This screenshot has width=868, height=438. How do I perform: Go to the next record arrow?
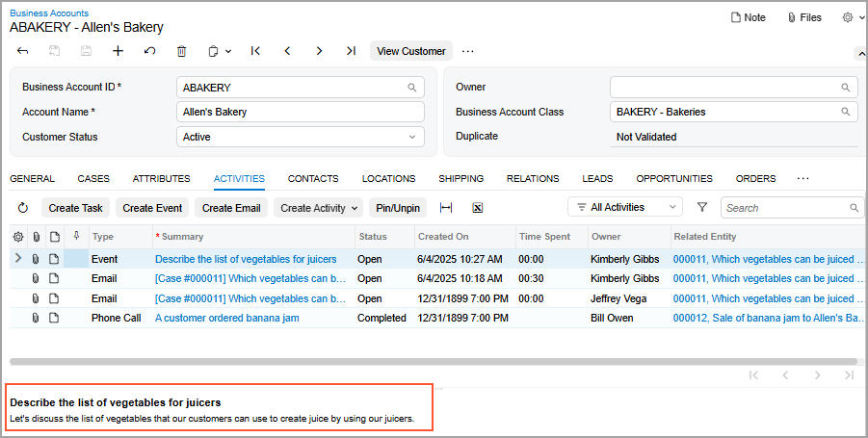tap(319, 51)
